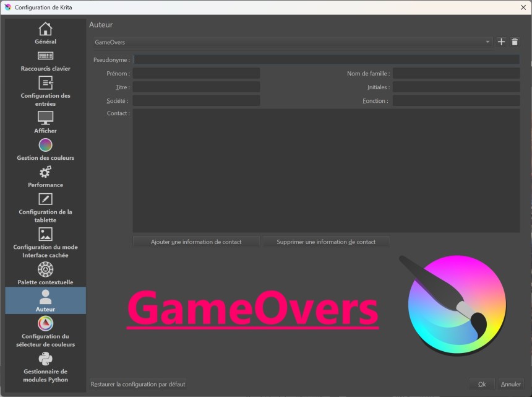Screen dimensions: 532x397
Task: Open Gestion des couleurs settings
Action: tap(45, 150)
